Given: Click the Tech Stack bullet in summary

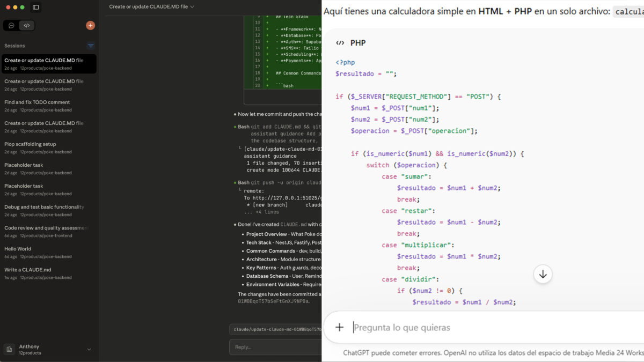Looking at the screenshot, I should point(284,243).
